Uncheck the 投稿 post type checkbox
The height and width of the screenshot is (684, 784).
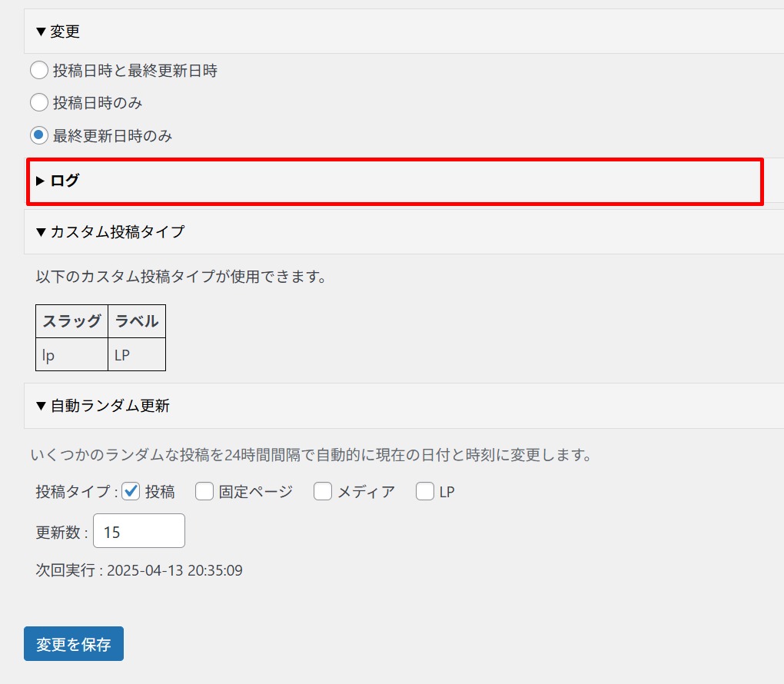131,492
